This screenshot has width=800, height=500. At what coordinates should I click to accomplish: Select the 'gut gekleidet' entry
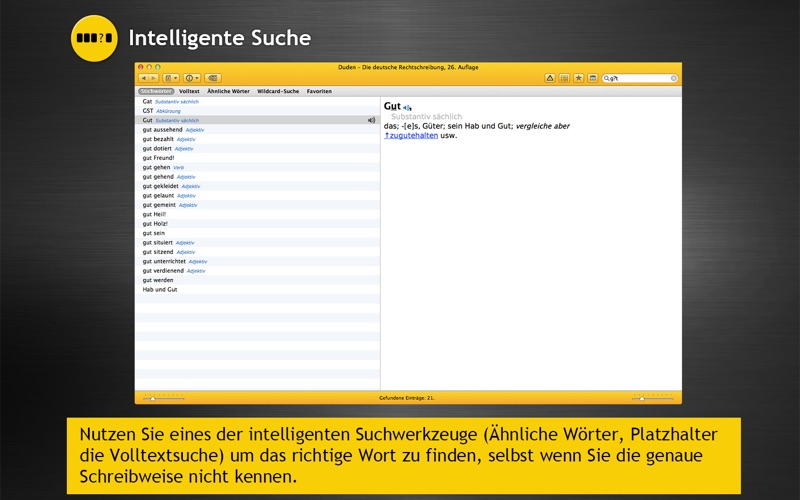[x=258, y=186]
